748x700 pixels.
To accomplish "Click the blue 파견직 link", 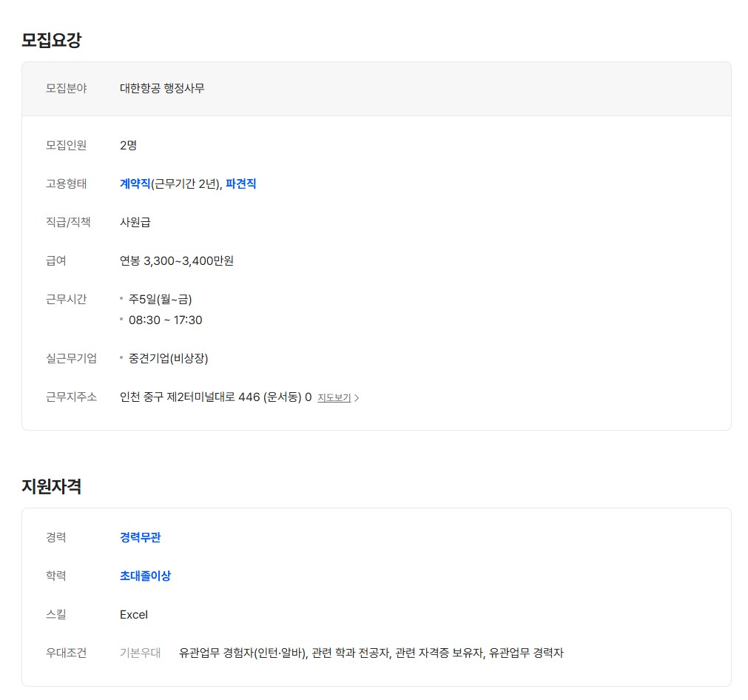I will pyautogui.click(x=241, y=184).
